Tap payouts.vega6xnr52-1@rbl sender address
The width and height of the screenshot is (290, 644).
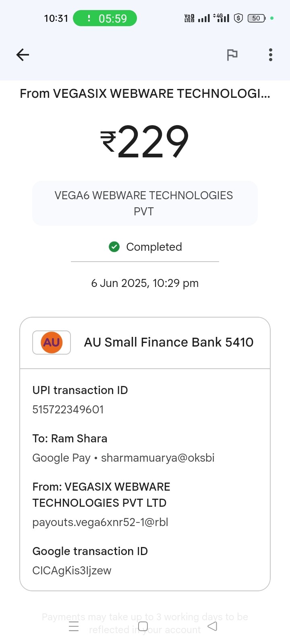(x=100, y=522)
